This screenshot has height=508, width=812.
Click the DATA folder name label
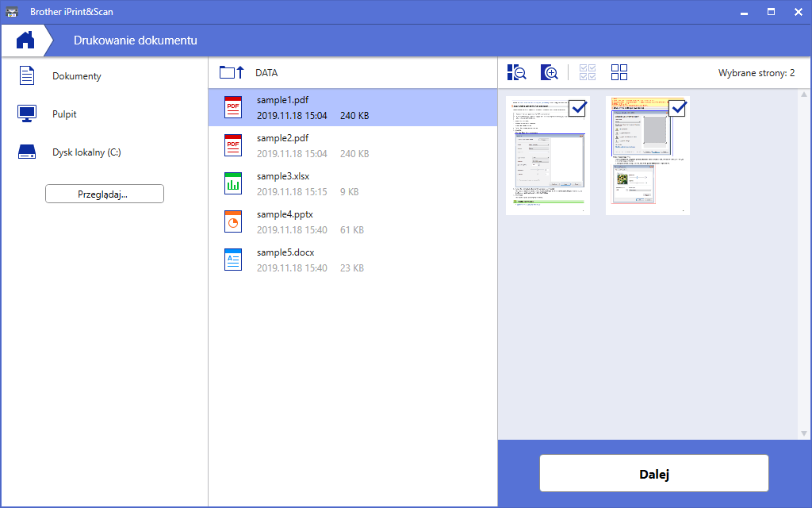tap(266, 73)
